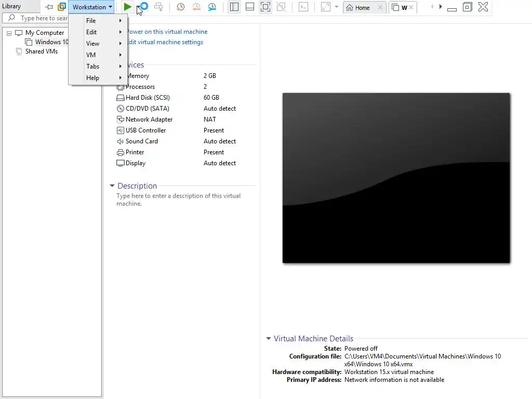532x399 pixels.
Task: Click Power on this virtual machine link
Action: tap(167, 32)
